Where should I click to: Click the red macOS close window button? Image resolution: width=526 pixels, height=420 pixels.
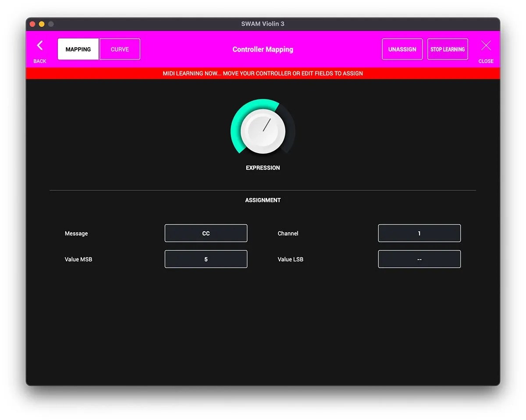click(32, 24)
